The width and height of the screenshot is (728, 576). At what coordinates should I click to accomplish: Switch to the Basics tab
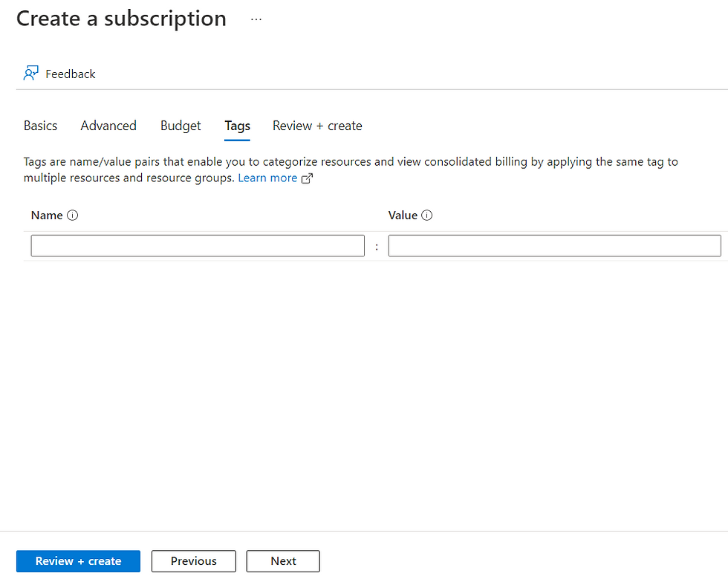tap(40, 126)
